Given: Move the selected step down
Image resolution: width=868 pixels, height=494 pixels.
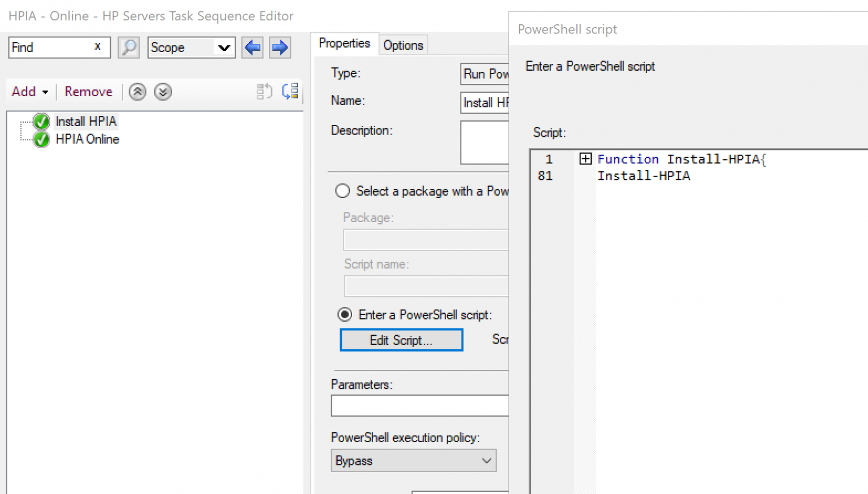Looking at the screenshot, I should 163,92.
